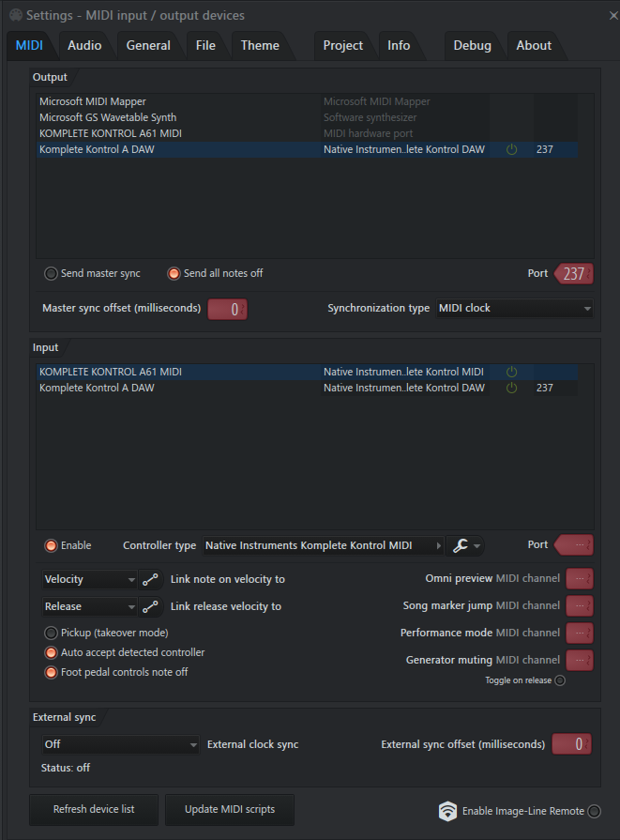Adjust External sync offset value

tap(571, 744)
